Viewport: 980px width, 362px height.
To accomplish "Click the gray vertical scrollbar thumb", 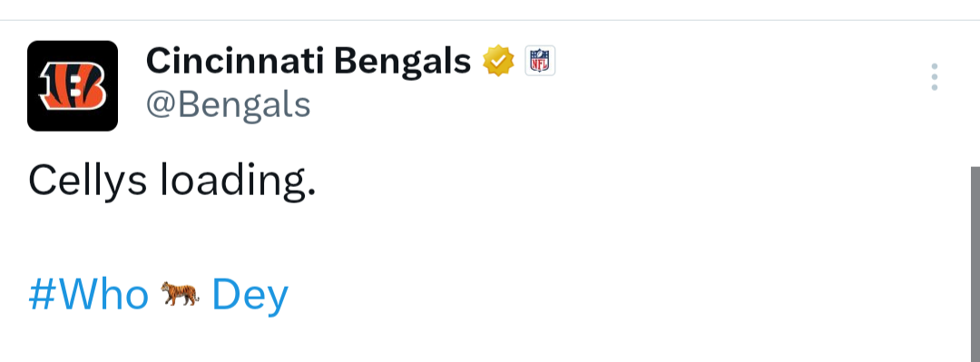I will point(975,264).
